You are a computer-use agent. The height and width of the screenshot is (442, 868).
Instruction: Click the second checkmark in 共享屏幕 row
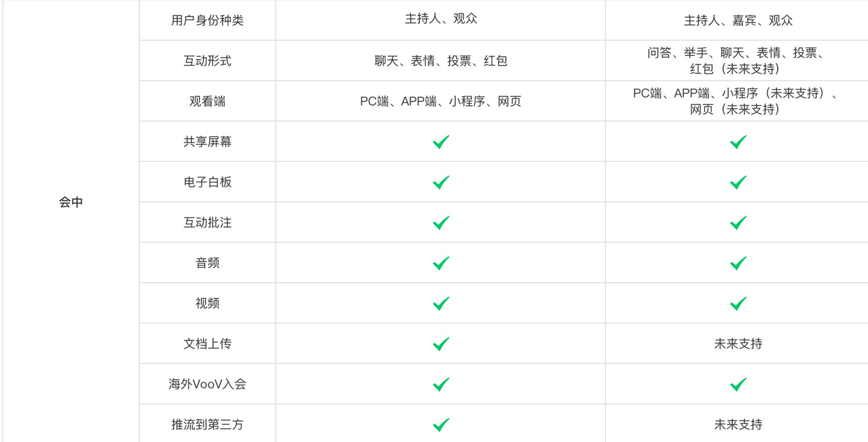[738, 142]
